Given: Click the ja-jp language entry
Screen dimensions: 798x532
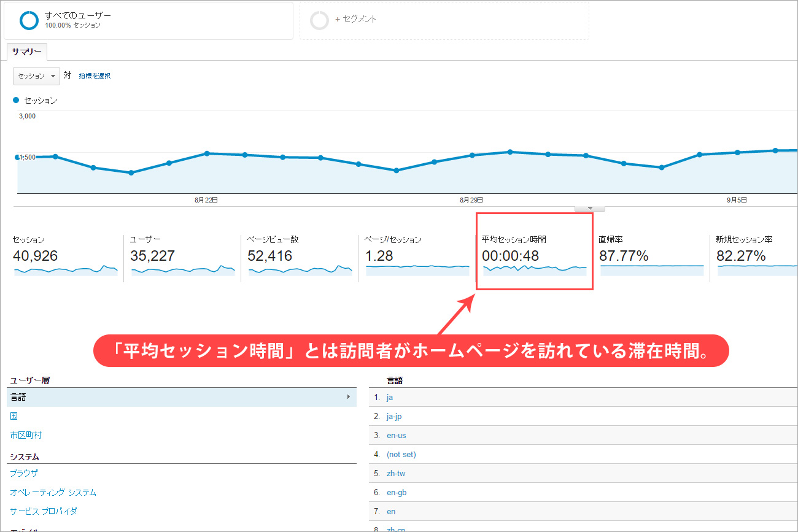Looking at the screenshot, I should [x=394, y=417].
